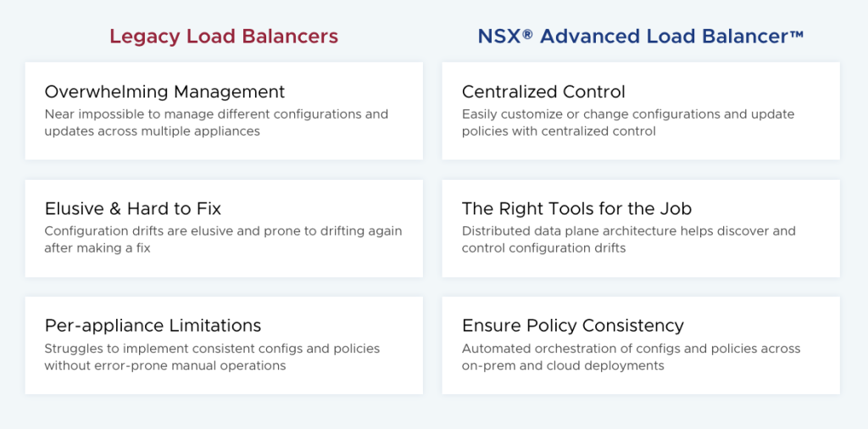The height and width of the screenshot is (429, 868).
Task: Click text about updates across multiple appliances
Action: (152, 131)
